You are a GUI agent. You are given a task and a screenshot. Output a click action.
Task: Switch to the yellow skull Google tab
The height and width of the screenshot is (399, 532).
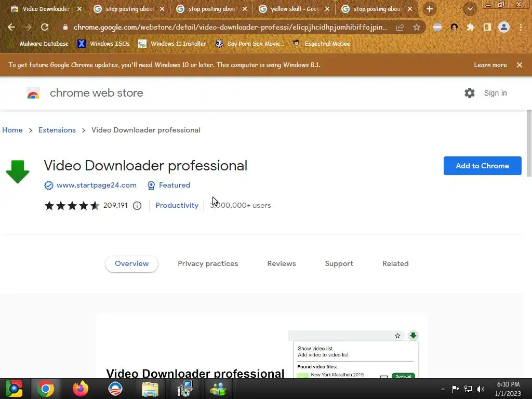click(294, 9)
